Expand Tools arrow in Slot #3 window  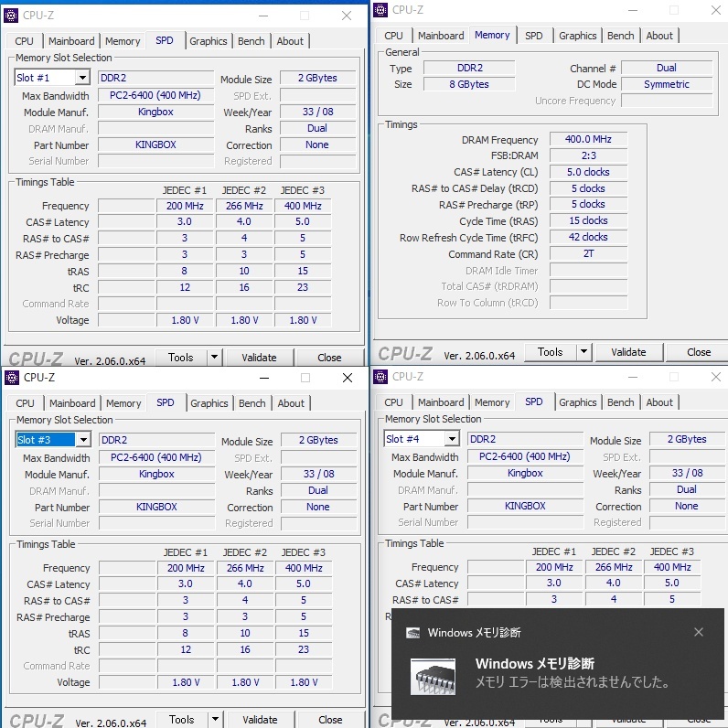215,719
